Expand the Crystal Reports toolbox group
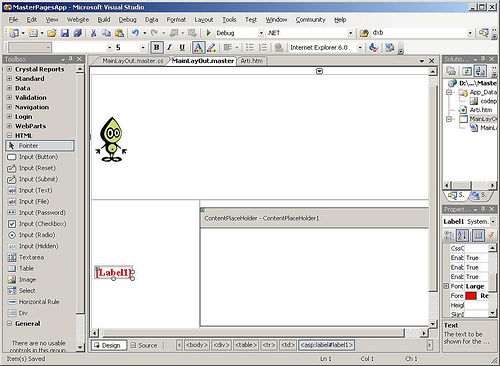 [x=9, y=69]
